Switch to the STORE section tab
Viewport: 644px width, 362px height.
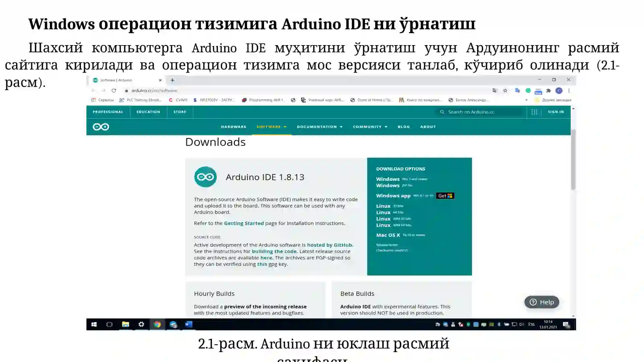click(x=180, y=112)
